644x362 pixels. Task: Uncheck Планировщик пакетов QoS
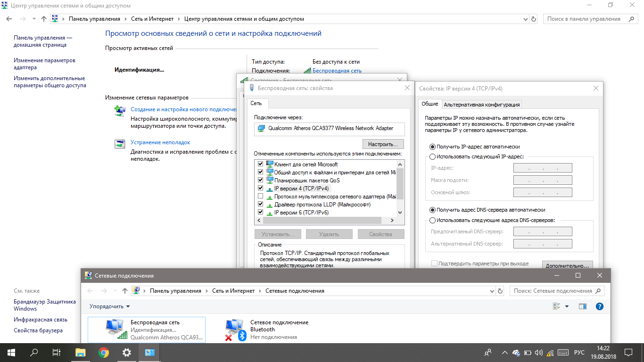(260, 180)
